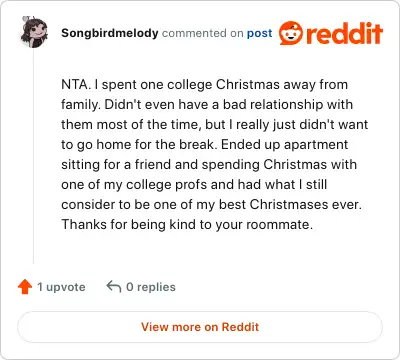Click the line starting "sitting for a friend"
This screenshot has width=400, height=360.
point(209,164)
